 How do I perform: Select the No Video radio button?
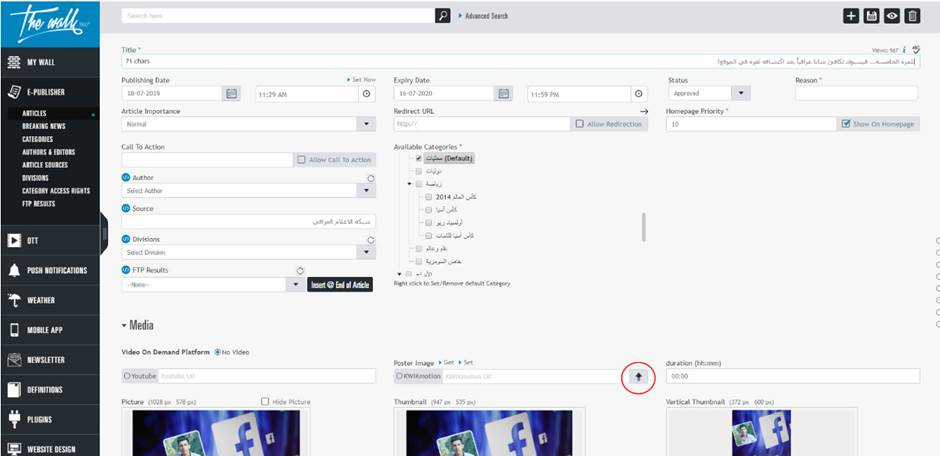pyautogui.click(x=217, y=352)
